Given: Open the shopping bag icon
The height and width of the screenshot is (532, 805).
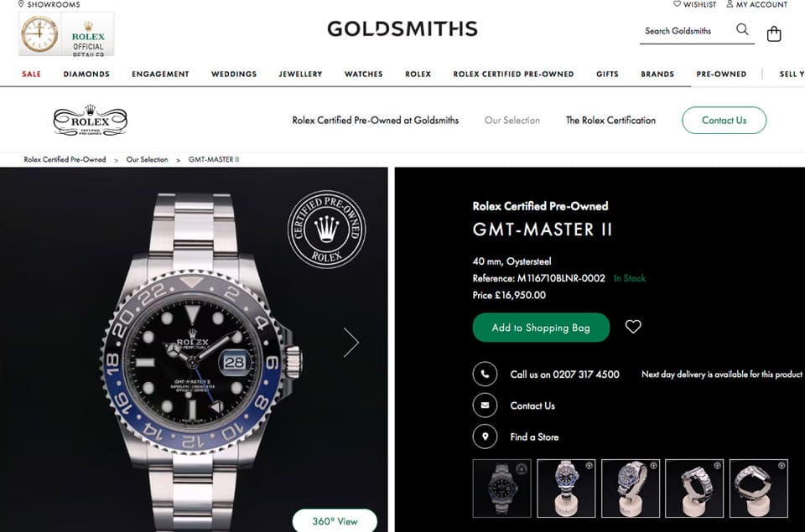Looking at the screenshot, I should (x=774, y=34).
